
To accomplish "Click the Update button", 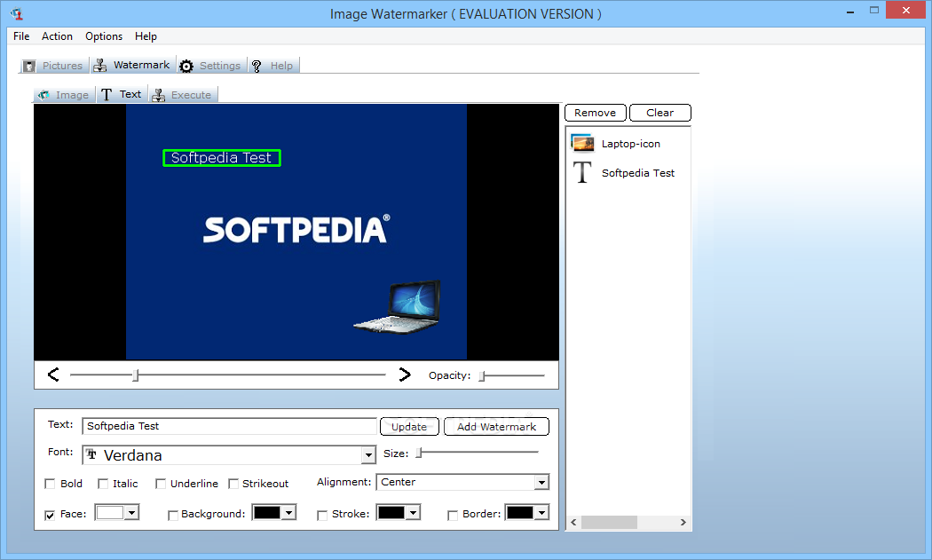I will (409, 426).
